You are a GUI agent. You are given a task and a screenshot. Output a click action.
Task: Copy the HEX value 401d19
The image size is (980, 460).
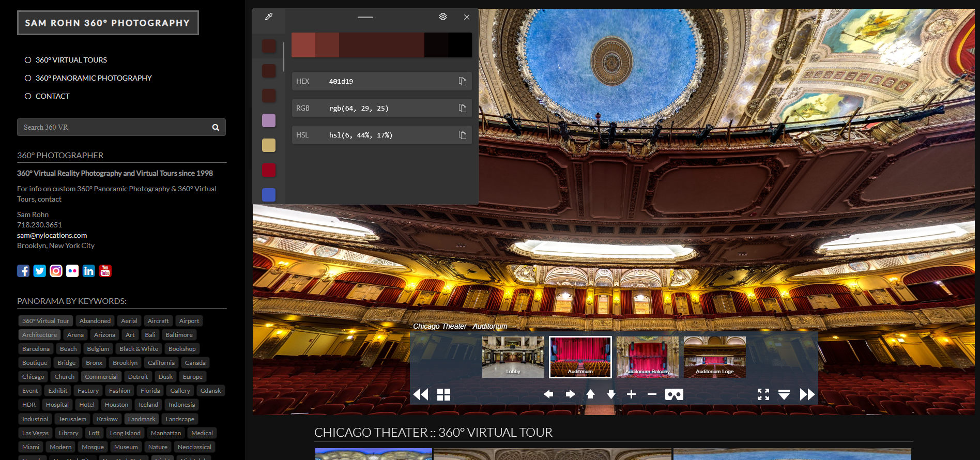[462, 81]
